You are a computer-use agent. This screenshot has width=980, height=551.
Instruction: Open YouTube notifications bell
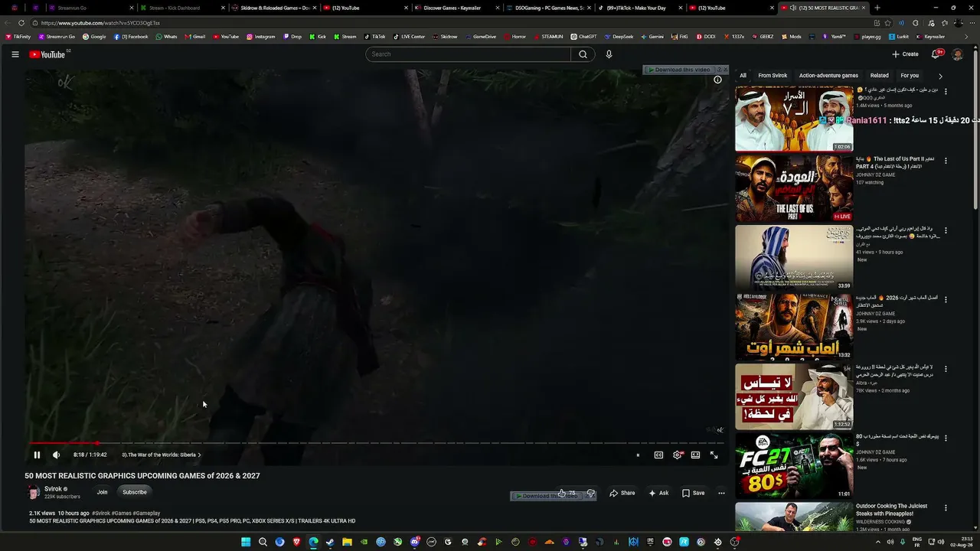tap(936, 54)
